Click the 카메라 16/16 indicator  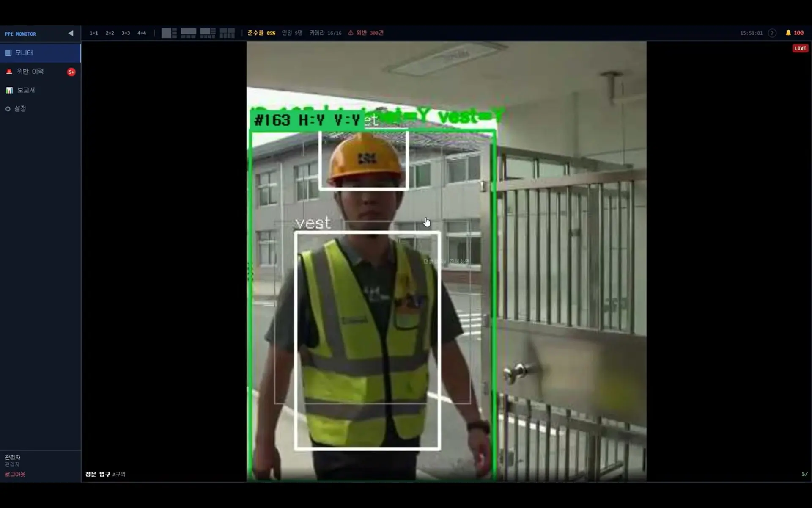(x=325, y=33)
